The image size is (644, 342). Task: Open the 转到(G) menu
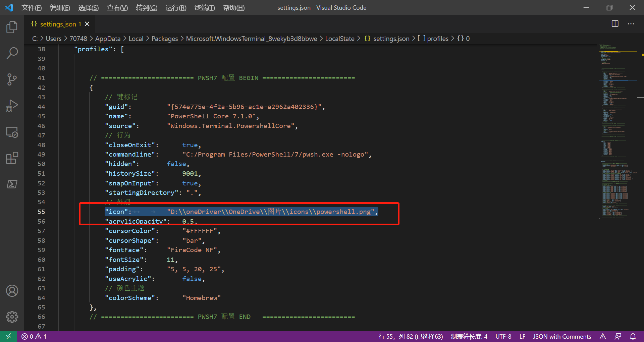[x=147, y=7]
